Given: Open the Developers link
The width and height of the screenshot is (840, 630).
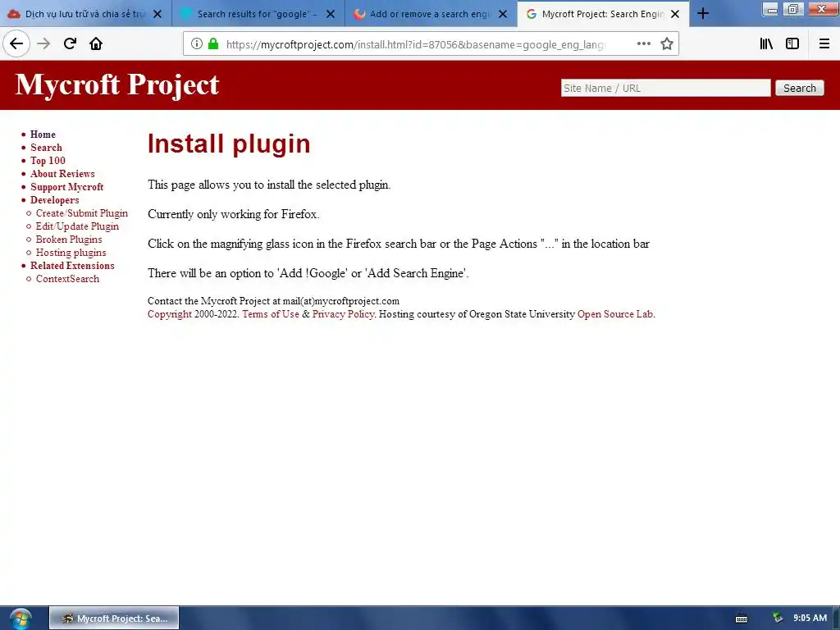Looking at the screenshot, I should click(55, 200).
